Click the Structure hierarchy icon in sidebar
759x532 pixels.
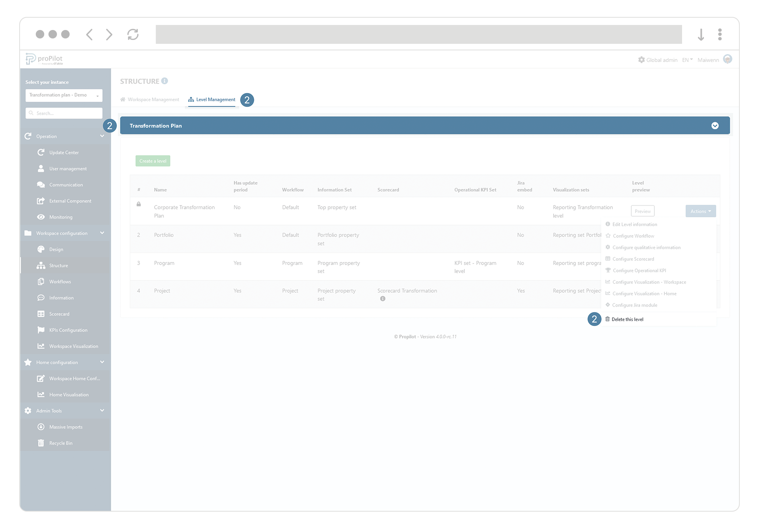coord(41,266)
